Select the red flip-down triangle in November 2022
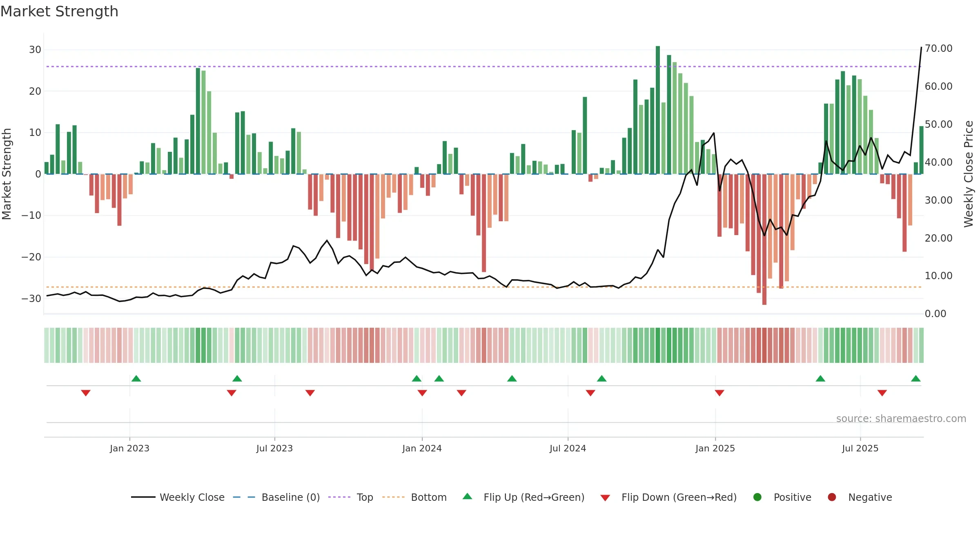This screenshot has width=980, height=551. 86,393
